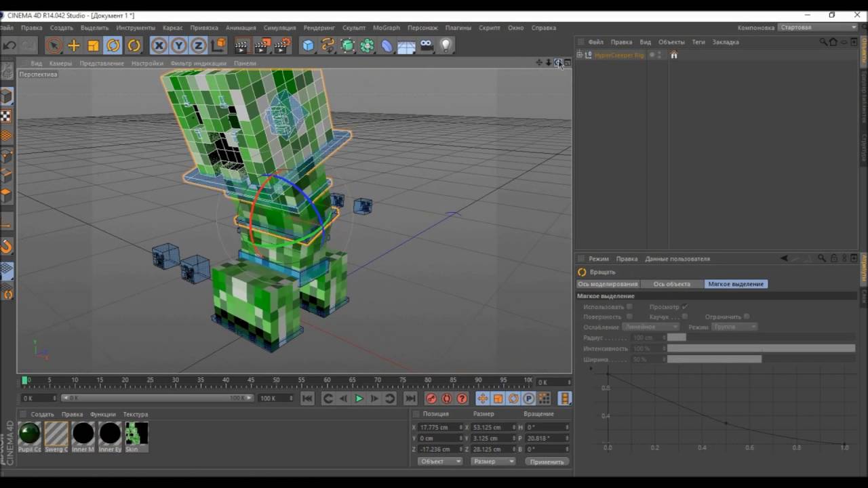This screenshot has height=488, width=868.
Task: Open viewport Фильтр индикации menu
Action: (198, 63)
